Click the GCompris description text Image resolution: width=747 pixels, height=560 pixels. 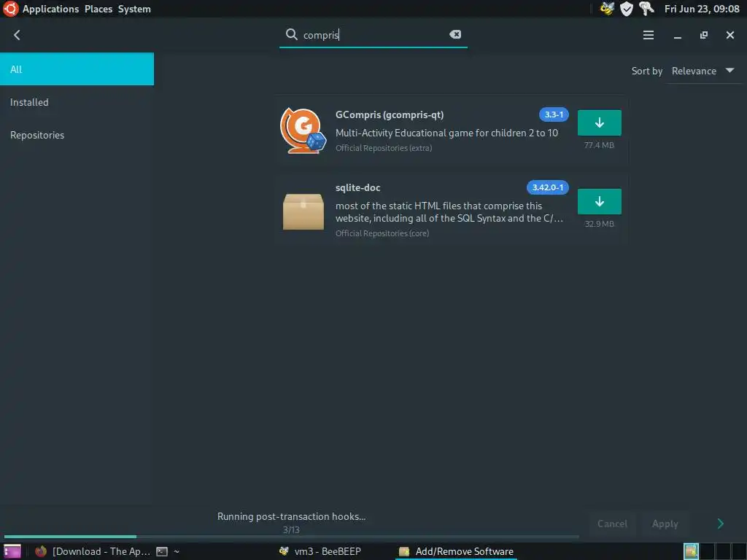coord(446,133)
